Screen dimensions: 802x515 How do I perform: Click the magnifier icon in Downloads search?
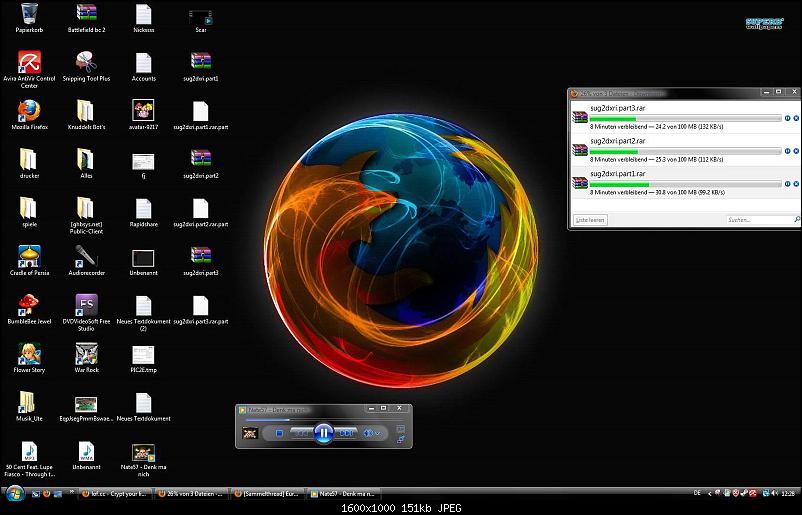pyautogui.click(x=796, y=220)
